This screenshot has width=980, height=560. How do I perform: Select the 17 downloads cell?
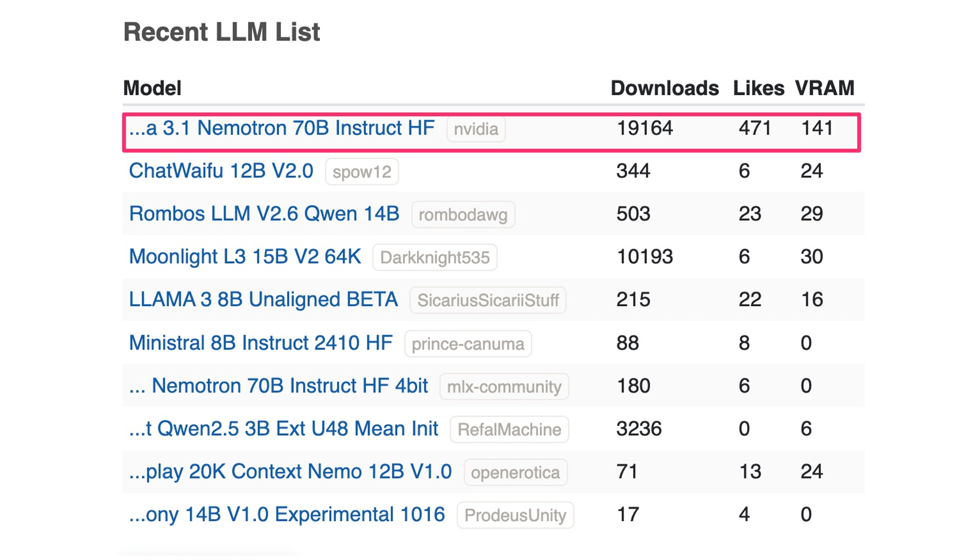coord(628,514)
